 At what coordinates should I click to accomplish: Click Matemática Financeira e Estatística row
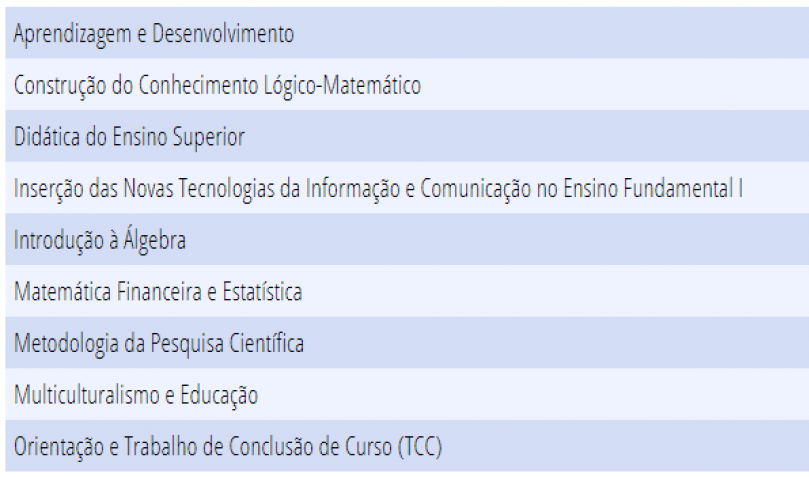point(407,291)
